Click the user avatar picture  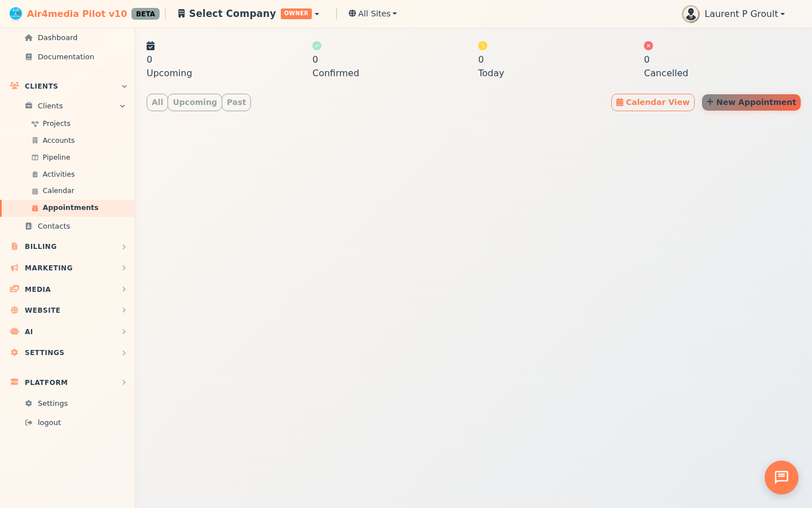(690, 14)
